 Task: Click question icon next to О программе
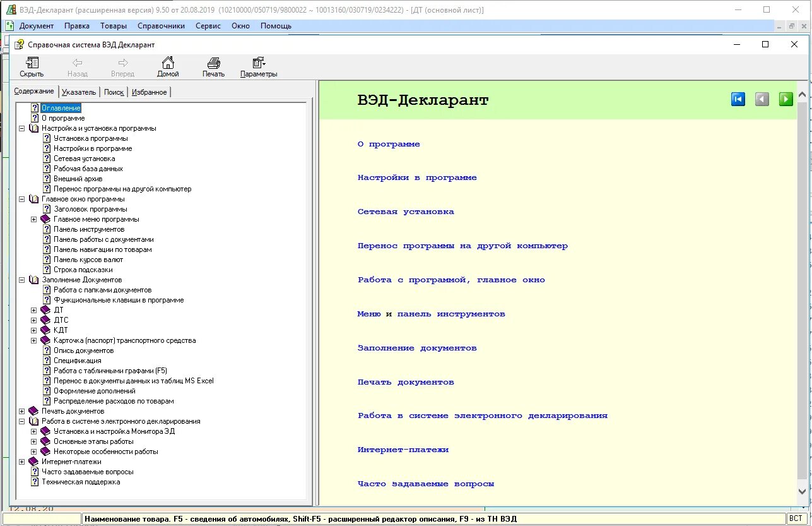pyautogui.click(x=35, y=118)
